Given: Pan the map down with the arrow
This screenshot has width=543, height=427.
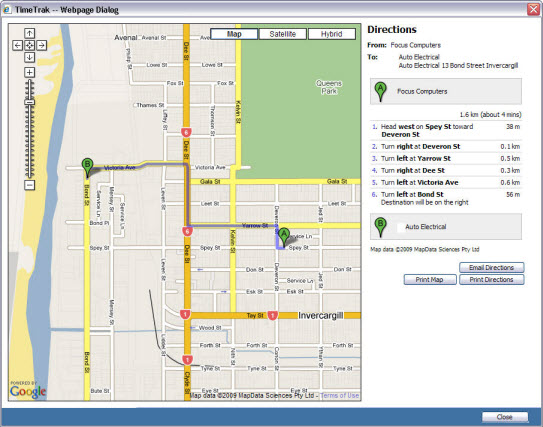Looking at the screenshot, I should pyautogui.click(x=29, y=57).
